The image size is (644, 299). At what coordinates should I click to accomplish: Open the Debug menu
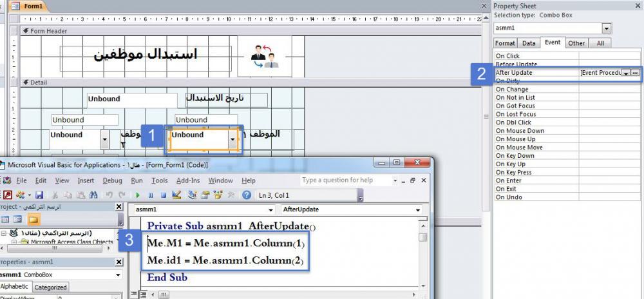pyautogui.click(x=112, y=180)
